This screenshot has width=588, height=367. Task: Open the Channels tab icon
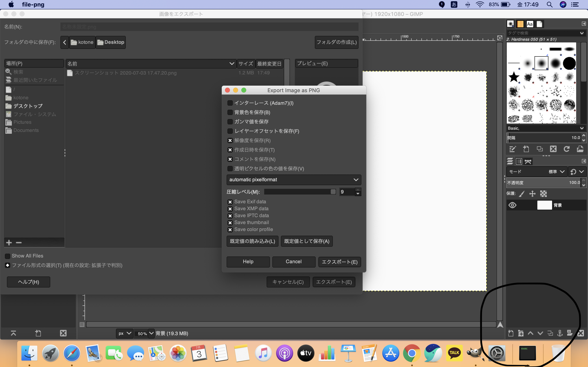tap(519, 161)
